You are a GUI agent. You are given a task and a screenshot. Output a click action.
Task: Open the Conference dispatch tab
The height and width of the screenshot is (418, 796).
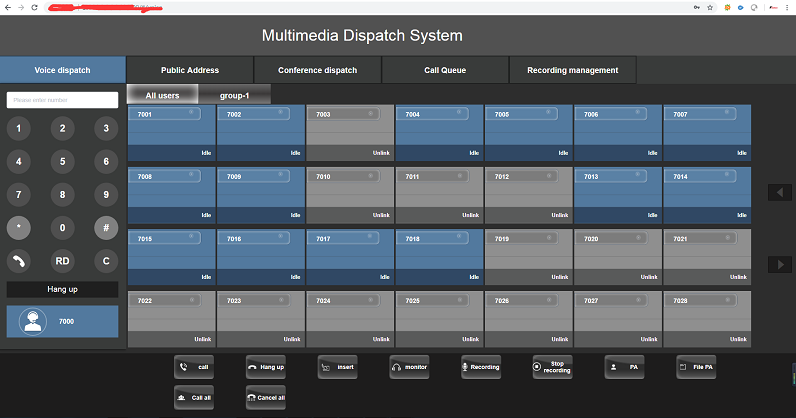click(x=317, y=70)
